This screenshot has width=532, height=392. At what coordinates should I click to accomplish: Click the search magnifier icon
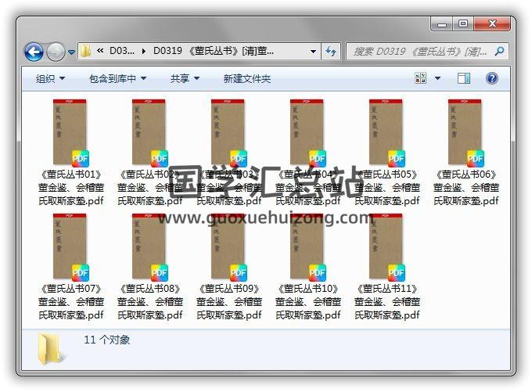(x=498, y=52)
